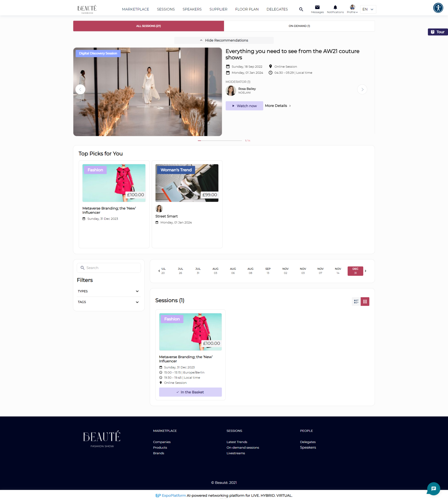This screenshot has width=448, height=503.
Task: Open footer Brands link
Action: (x=158, y=453)
